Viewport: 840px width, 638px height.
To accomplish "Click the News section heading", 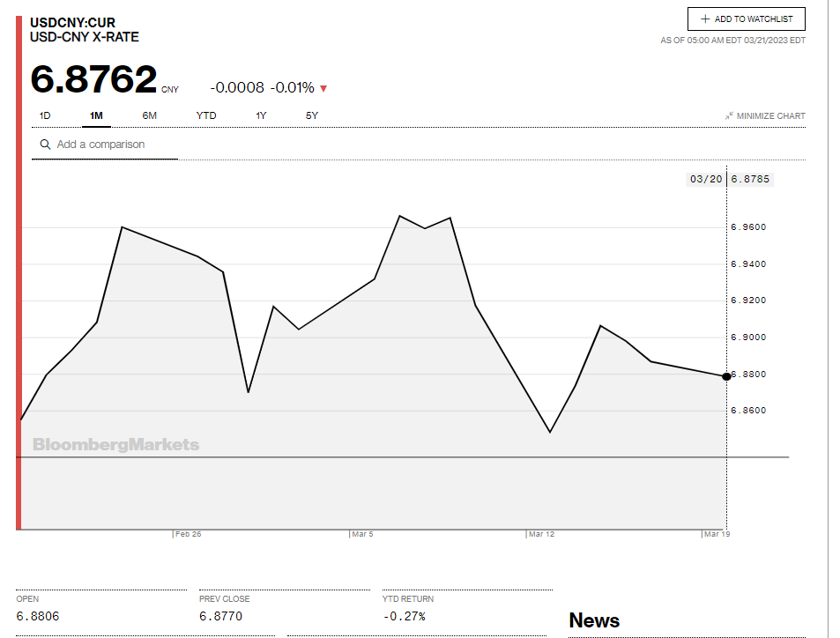I will (x=594, y=620).
